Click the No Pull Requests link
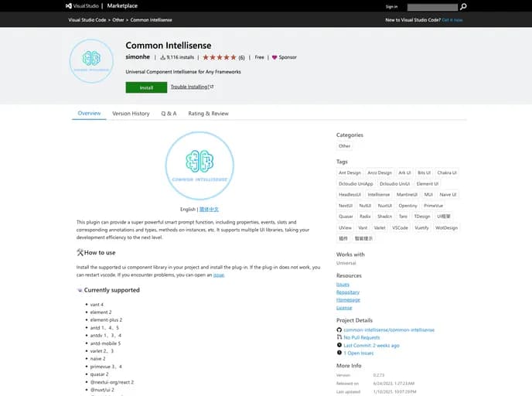This screenshot has width=532, height=396. click(x=362, y=338)
